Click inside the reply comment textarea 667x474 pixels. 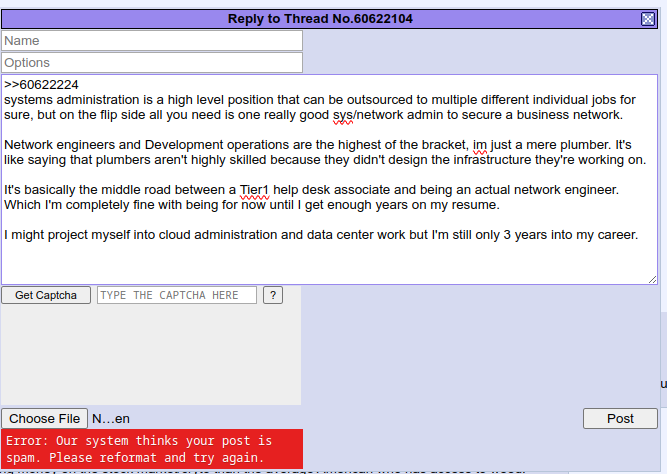(x=329, y=179)
